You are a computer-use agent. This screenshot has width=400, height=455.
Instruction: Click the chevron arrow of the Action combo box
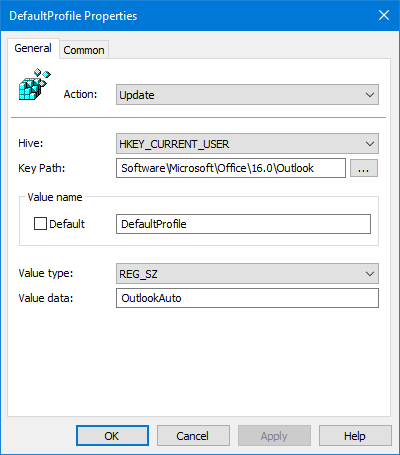tap(370, 95)
